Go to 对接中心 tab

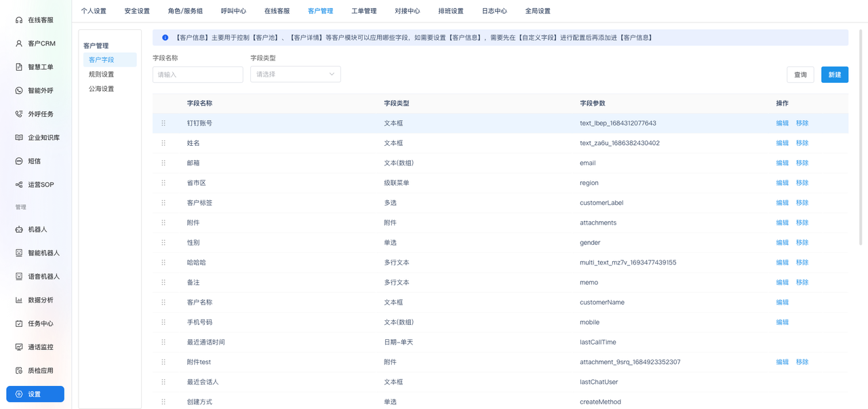407,11
